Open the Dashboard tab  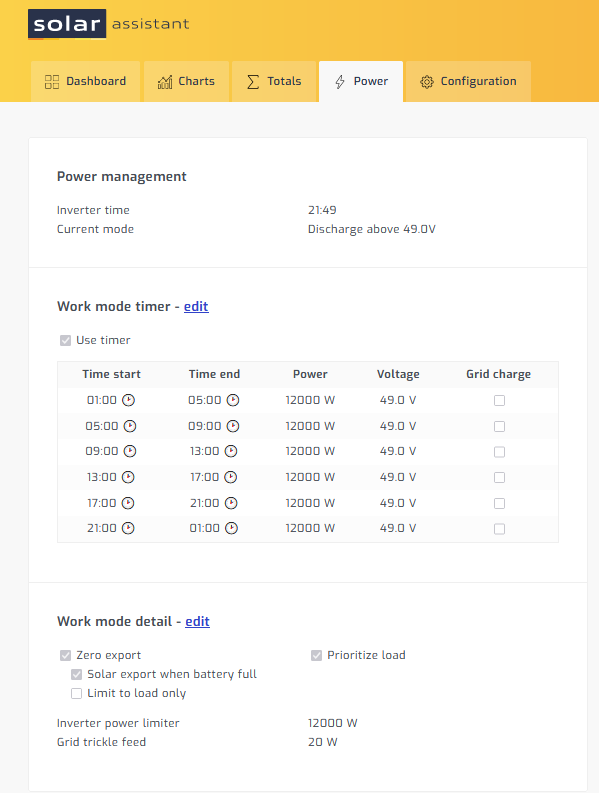tap(85, 81)
